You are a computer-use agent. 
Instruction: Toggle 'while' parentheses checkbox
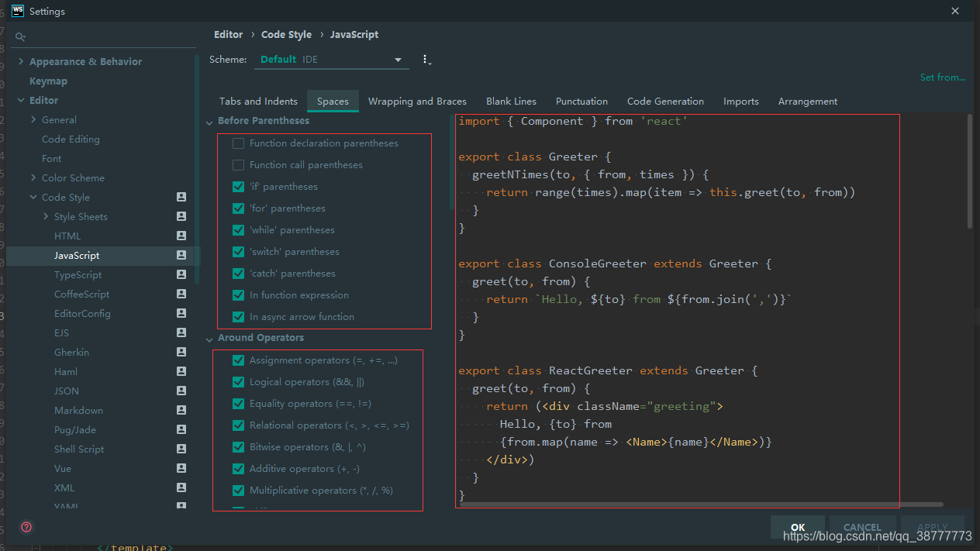pos(239,230)
